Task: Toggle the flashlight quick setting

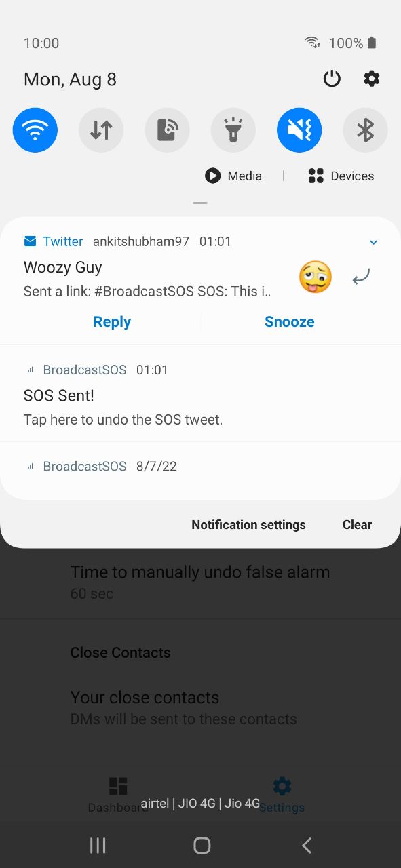Action: point(233,130)
